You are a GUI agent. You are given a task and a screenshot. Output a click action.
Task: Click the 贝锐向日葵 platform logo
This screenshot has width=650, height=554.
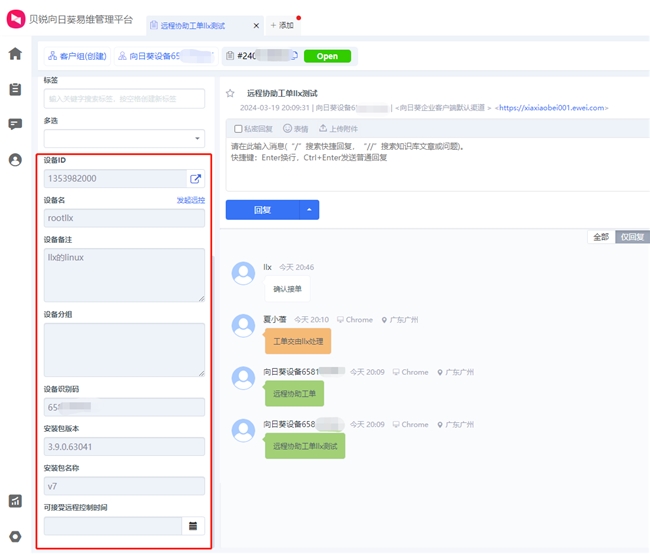click(x=16, y=19)
